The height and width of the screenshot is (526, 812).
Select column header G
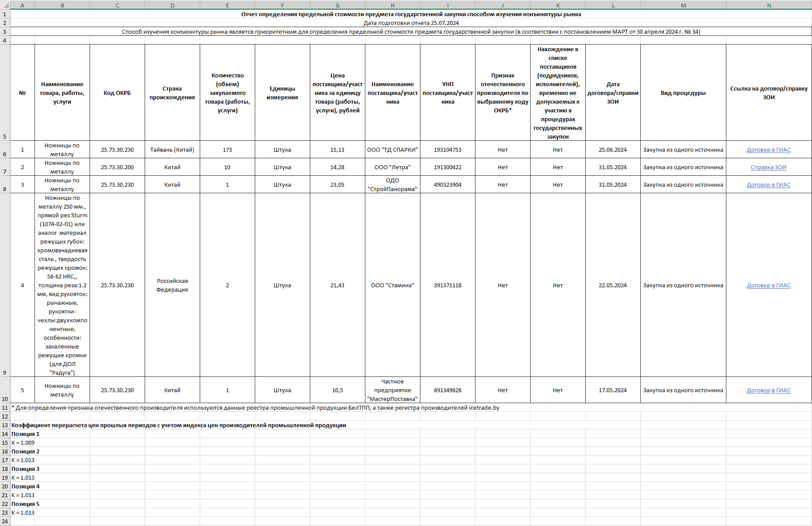(337, 5)
